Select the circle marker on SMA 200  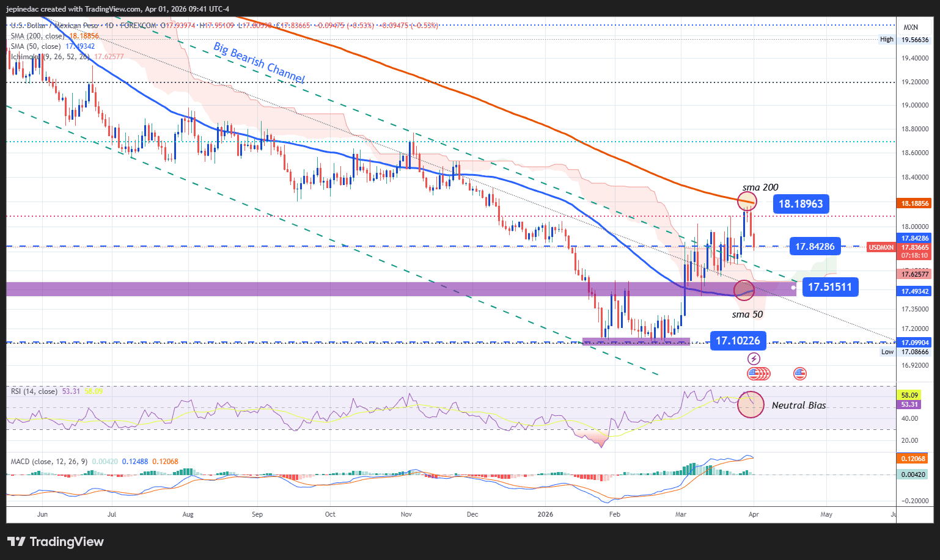[x=747, y=201]
